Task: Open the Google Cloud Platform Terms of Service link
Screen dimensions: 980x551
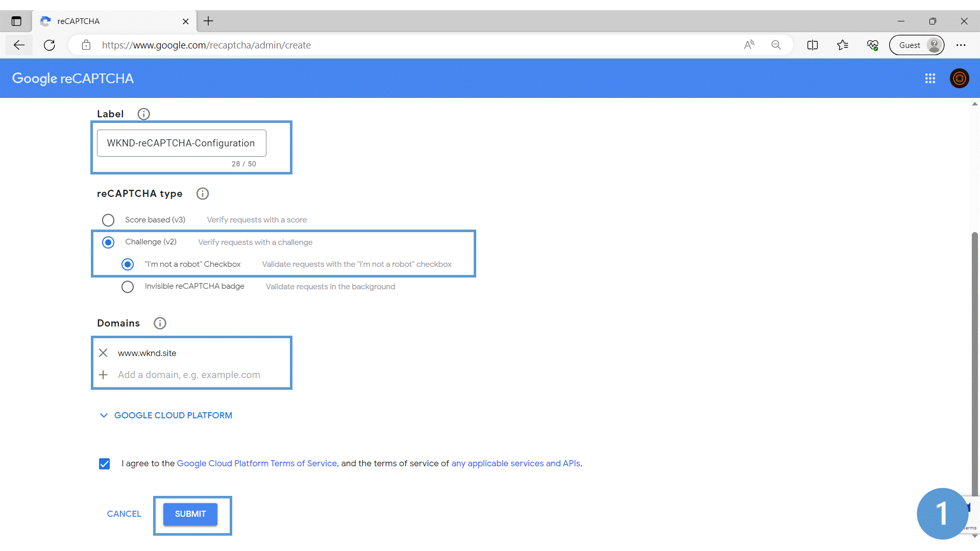Action: pyautogui.click(x=257, y=463)
